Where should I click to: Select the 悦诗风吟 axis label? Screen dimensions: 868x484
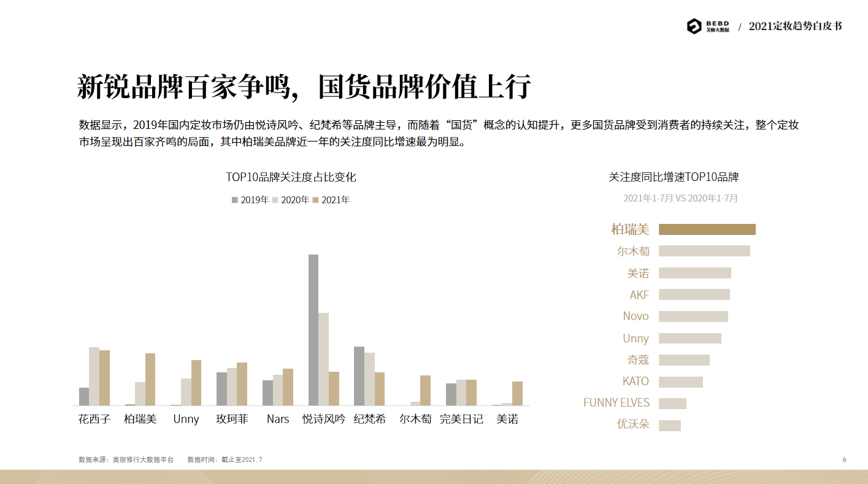click(324, 419)
